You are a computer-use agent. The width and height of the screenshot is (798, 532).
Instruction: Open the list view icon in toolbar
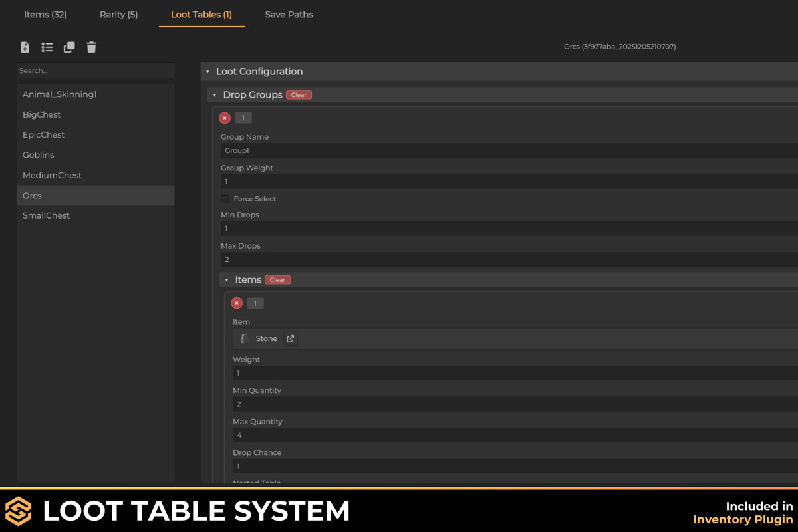47,47
